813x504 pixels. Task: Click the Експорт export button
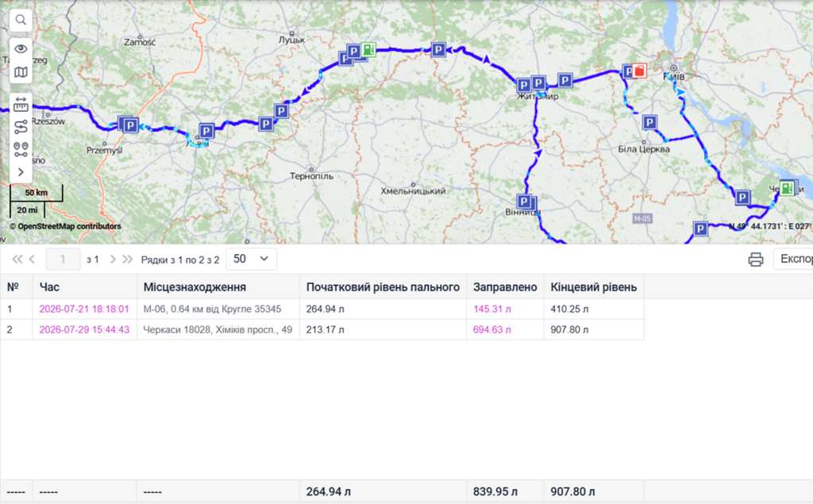pos(793,259)
